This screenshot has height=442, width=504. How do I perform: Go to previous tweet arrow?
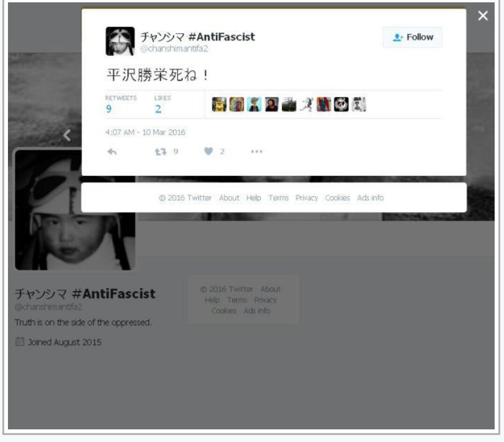pos(67,135)
